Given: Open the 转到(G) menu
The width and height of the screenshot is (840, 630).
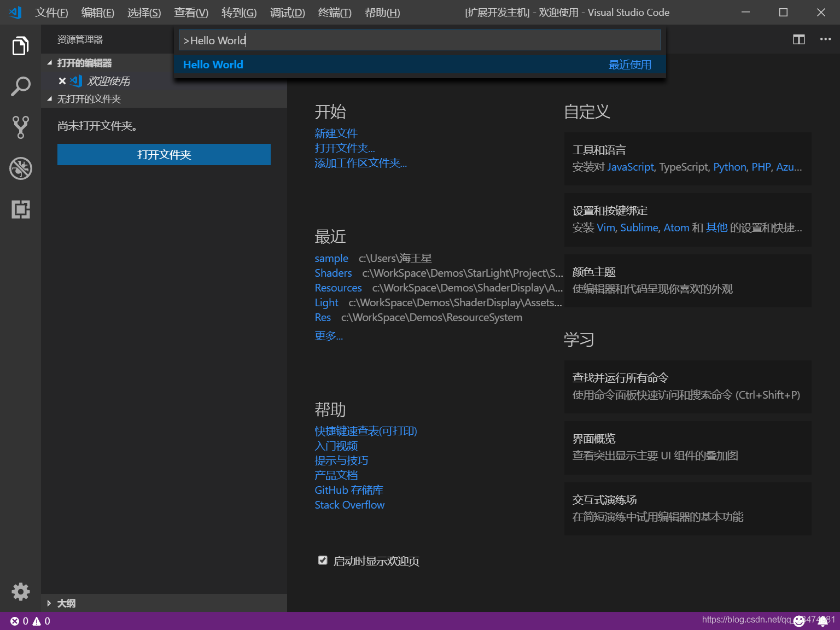Looking at the screenshot, I should point(239,12).
